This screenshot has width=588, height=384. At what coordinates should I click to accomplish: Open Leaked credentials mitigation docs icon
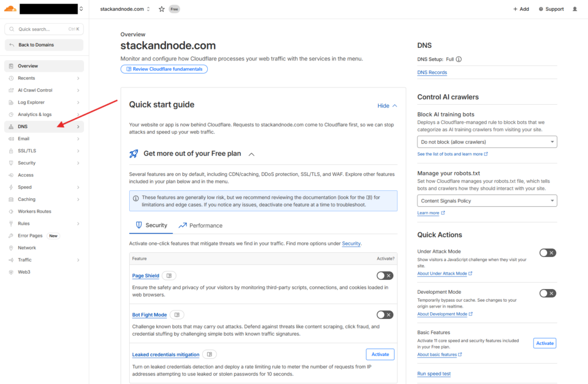[x=210, y=355]
